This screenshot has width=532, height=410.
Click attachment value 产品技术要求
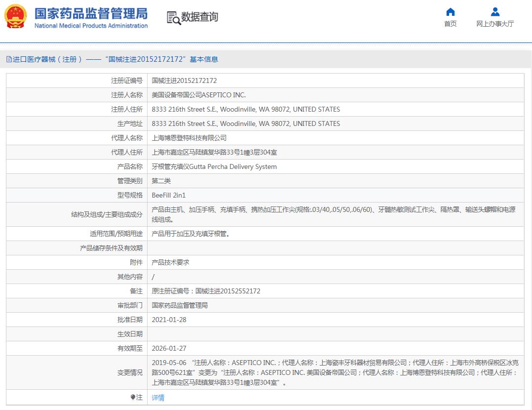pos(170,262)
